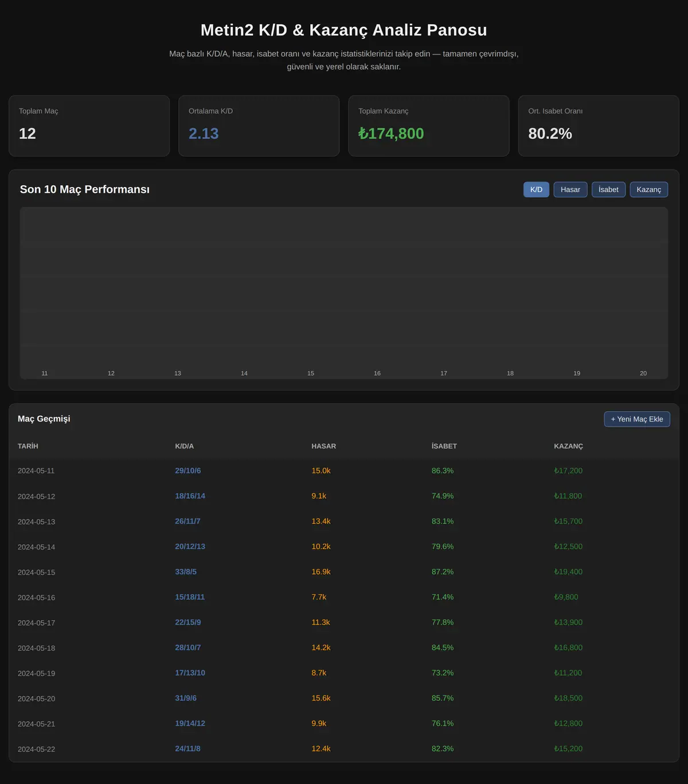
Task: Click the Son 10 Maç Performansı heading
Action: (85, 189)
